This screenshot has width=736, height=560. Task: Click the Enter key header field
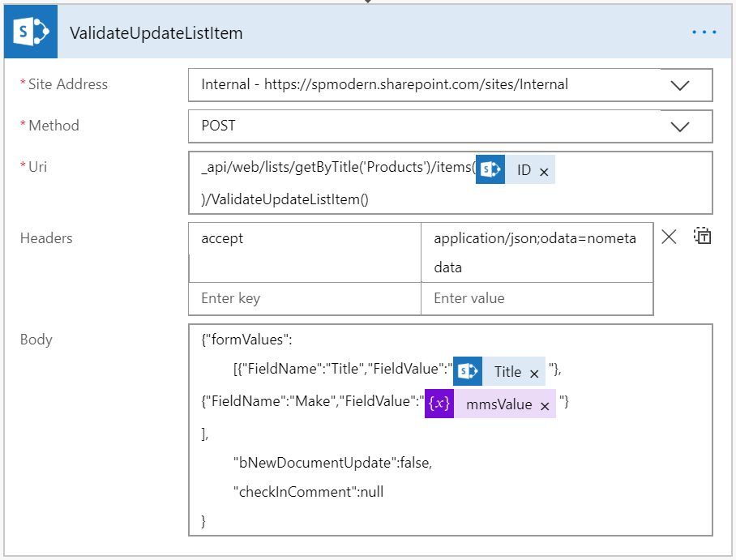point(305,298)
